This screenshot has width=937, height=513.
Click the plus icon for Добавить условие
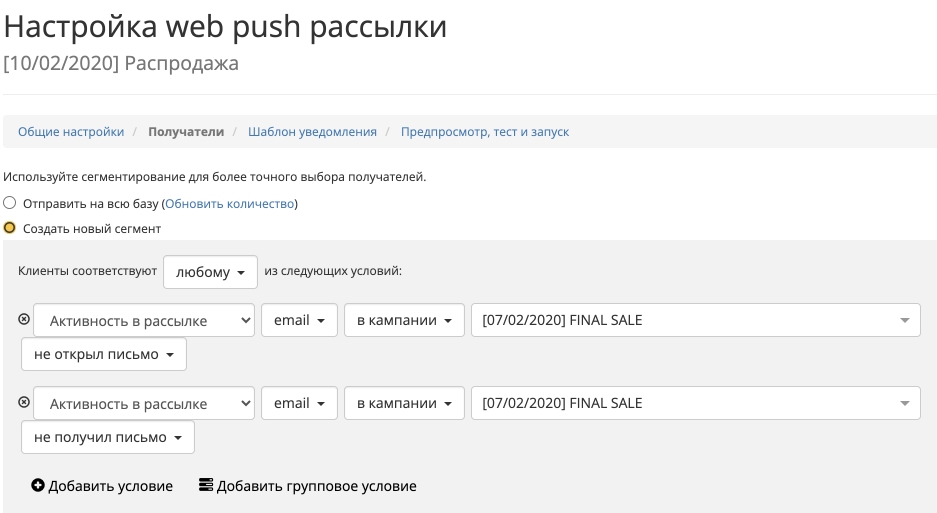(38, 486)
